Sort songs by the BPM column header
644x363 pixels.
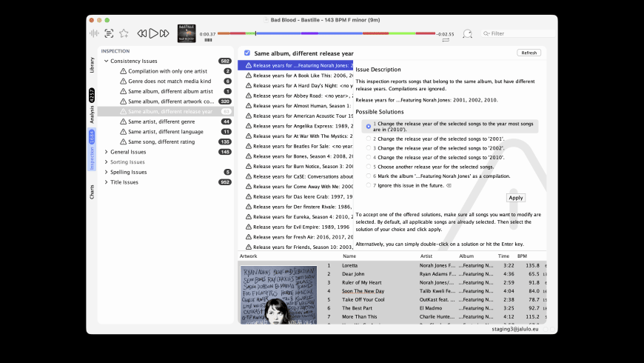tap(522, 256)
